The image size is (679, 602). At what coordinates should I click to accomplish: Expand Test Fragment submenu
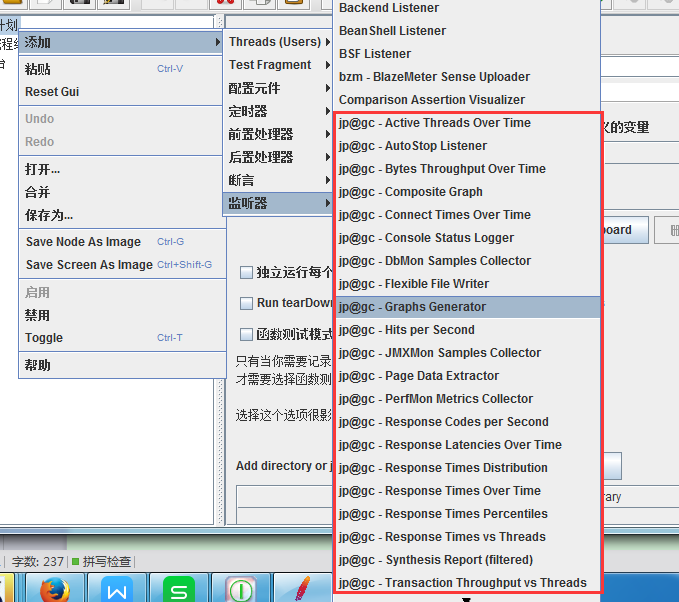point(279,65)
